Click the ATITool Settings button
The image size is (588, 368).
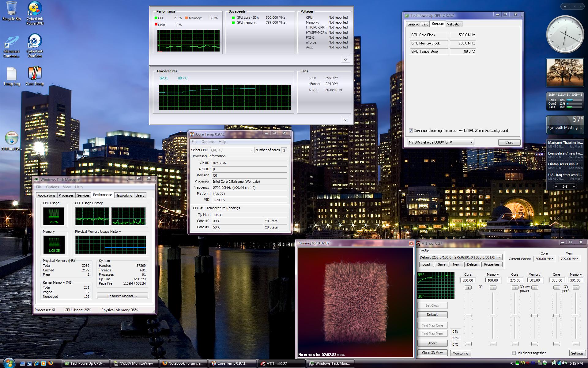tap(577, 353)
